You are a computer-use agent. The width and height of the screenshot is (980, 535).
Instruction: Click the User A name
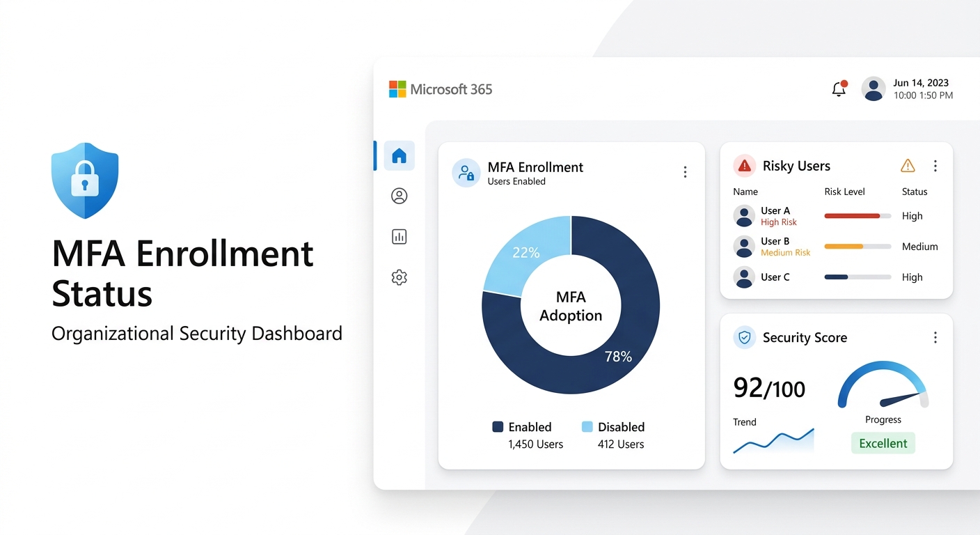[775, 210]
